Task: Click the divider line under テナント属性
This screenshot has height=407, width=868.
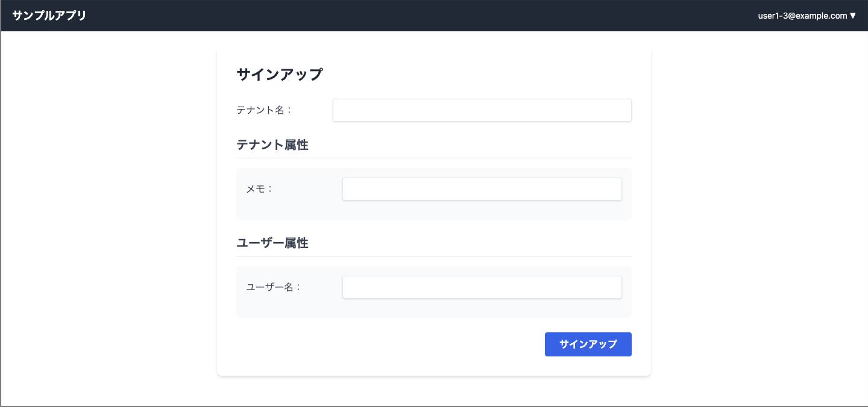Action: point(434,158)
